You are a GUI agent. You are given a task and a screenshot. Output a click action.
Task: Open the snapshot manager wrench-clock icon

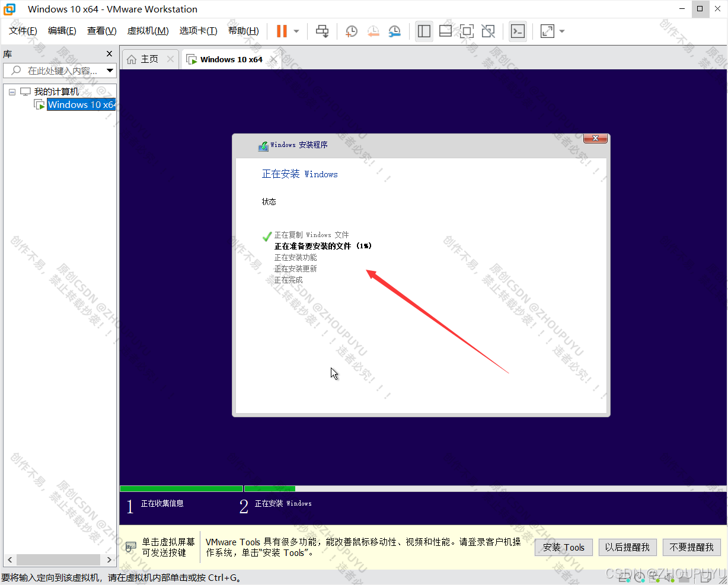pos(394,31)
